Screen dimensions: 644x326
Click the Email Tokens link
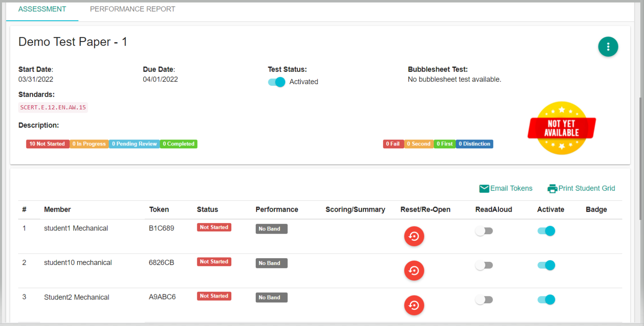click(x=511, y=188)
